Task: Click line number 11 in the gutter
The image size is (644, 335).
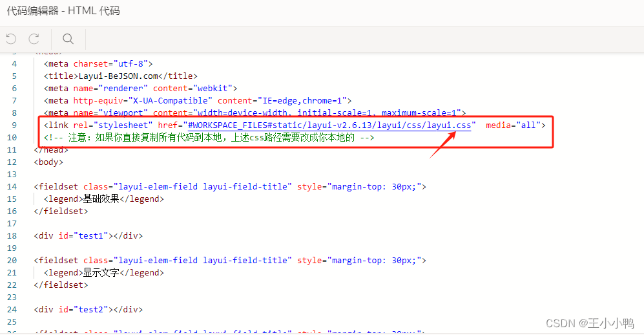Action: 12,149
